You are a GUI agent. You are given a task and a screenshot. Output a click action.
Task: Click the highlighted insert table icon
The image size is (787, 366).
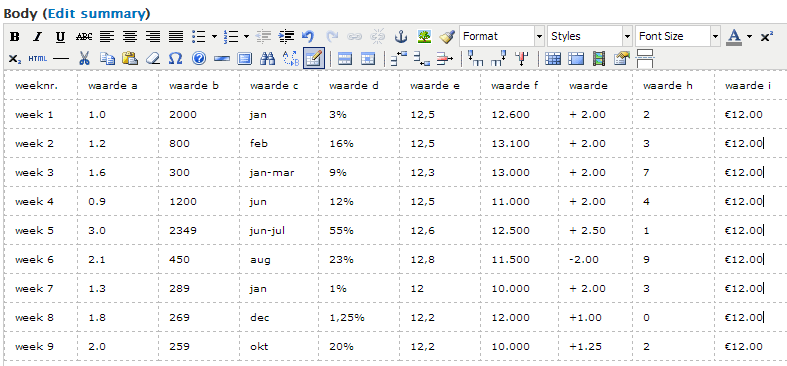(x=314, y=58)
